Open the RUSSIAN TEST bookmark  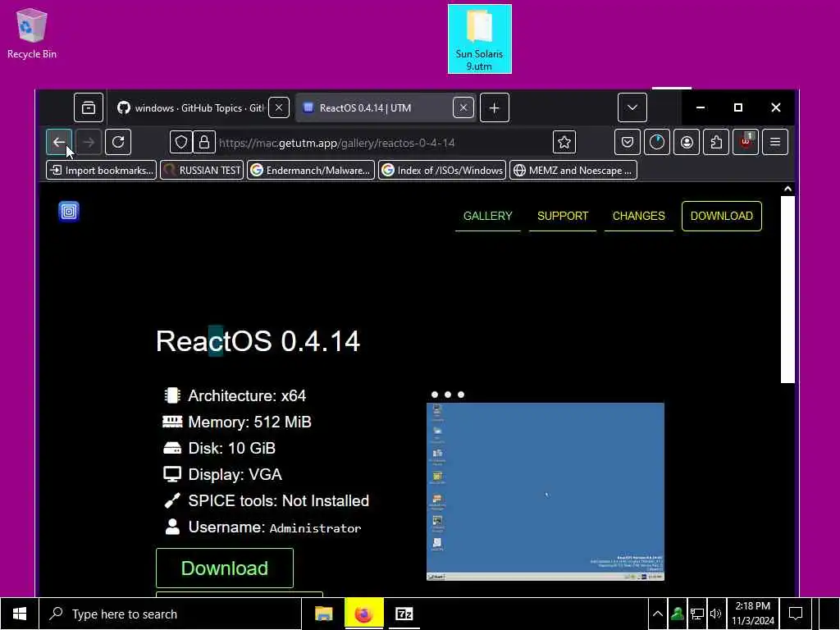point(202,171)
